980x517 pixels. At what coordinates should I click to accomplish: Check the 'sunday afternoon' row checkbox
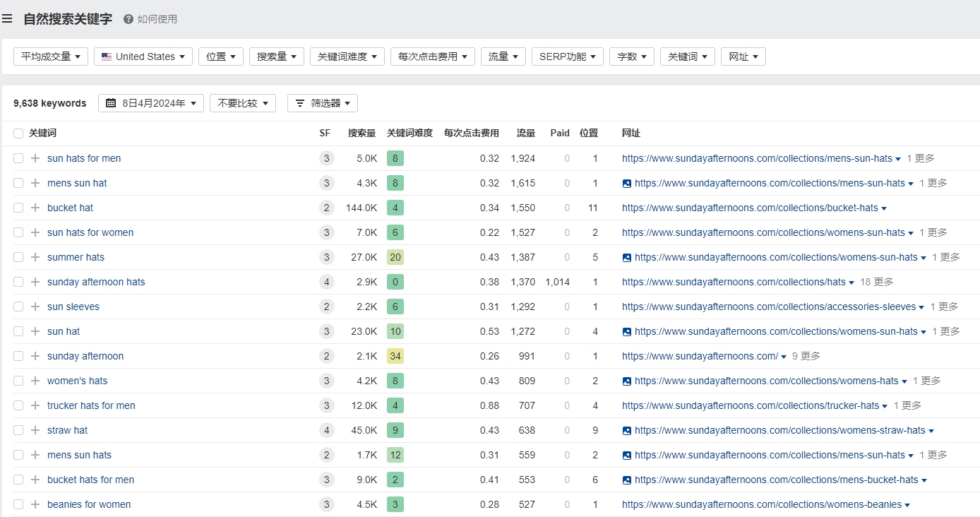pos(18,356)
